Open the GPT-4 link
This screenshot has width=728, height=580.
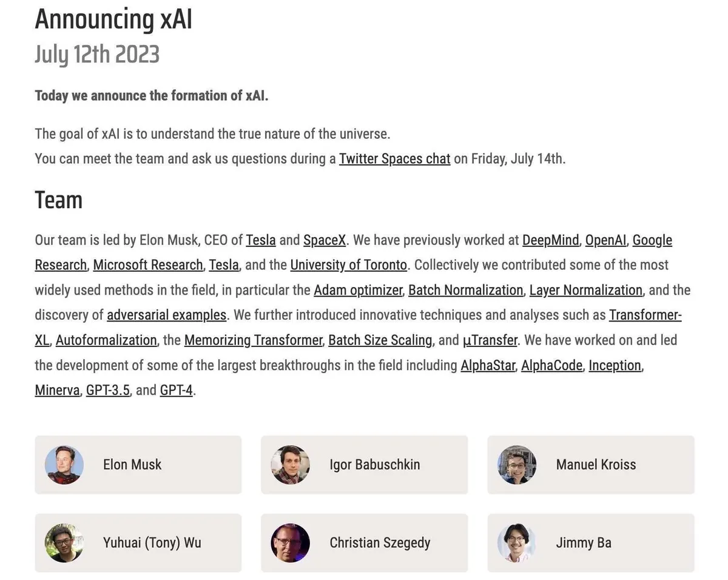click(x=176, y=390)
